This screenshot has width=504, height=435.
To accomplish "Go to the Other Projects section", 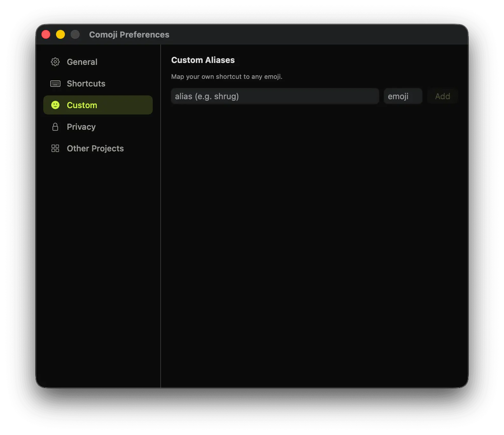I will [x=98, y=148].
